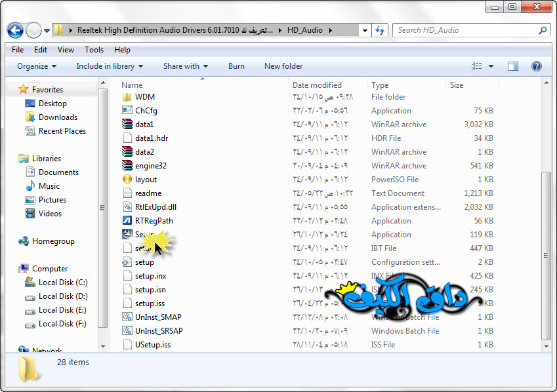Screen dimensions: 557x392
Task: Open Homegroup in the navigation pane
Action: point(53,241)
